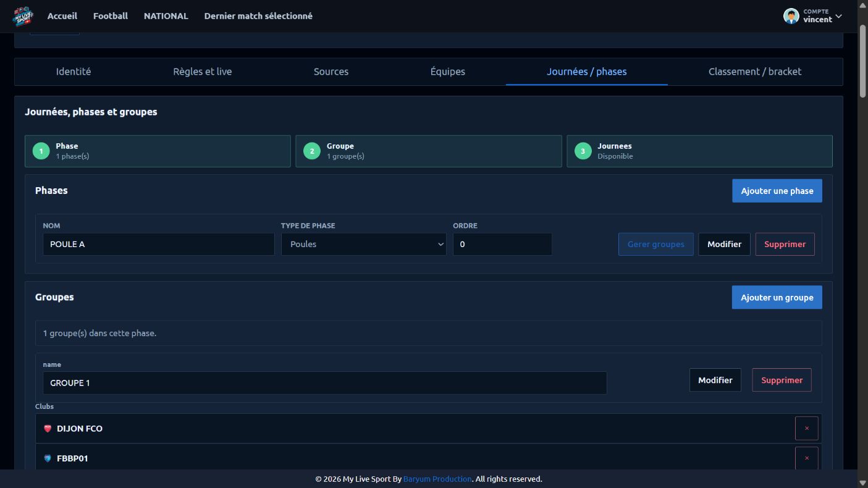Image resolution: width=868 pixels, height=488 pixels.
Task: Delete the POULE A phase with Supprimer
Action: tap(785, 244)
